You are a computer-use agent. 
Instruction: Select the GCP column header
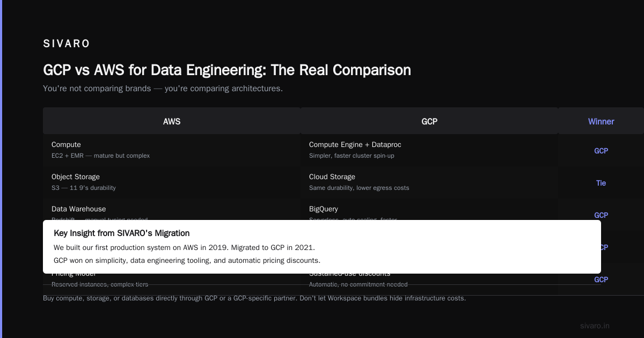429,121
